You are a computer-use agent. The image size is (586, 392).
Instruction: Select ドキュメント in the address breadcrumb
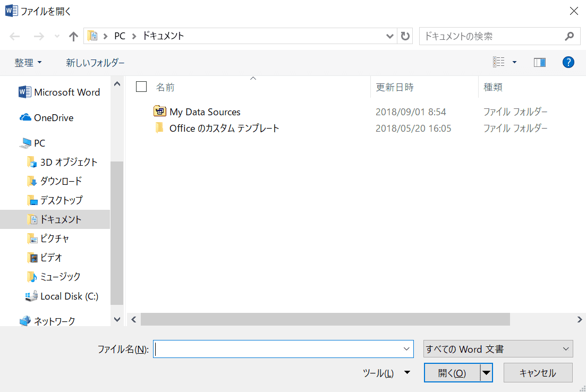click(x=163, y=36)
